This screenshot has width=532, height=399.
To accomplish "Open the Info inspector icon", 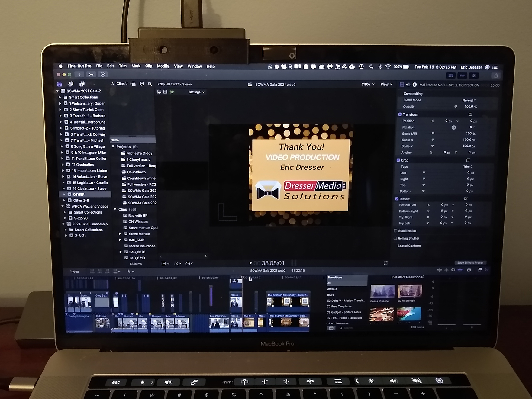I will tap(414, 85).
